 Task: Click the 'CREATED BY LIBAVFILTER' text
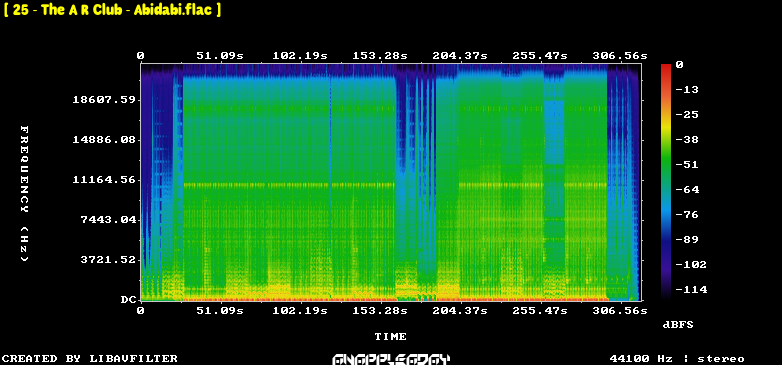pyautogui.click(x=90, y=359)
